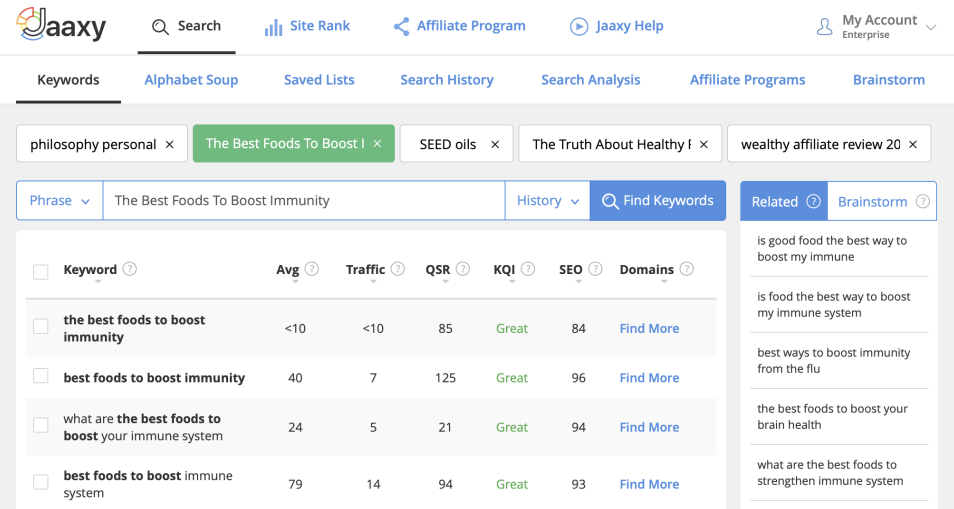The height and width of the screenshot is (509, 954).
Task: Switch to the Alphabet Soup tab
Action: 191,80
